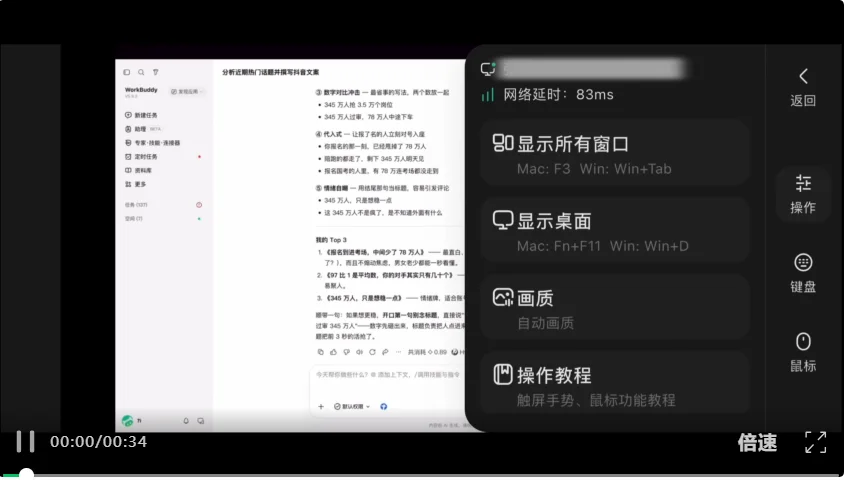Copy the assistant reply
This screenshot has height=480, width=844.
321,352
